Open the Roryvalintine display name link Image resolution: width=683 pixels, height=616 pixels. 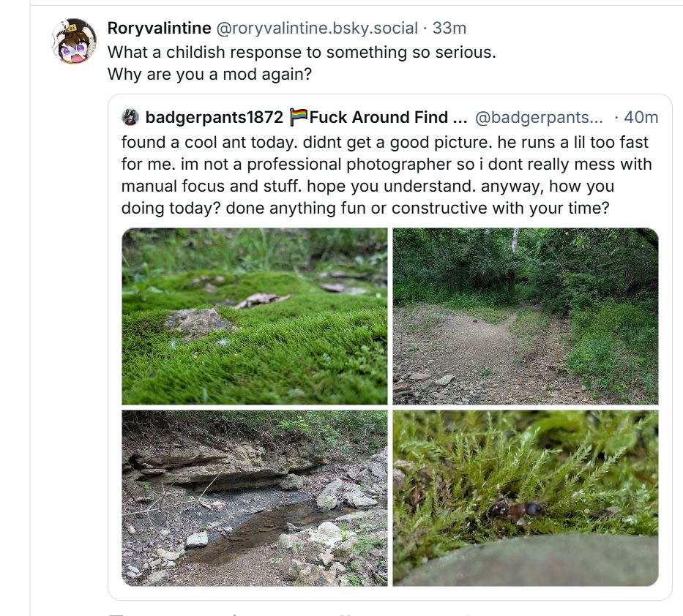click(x=159, y=29)
